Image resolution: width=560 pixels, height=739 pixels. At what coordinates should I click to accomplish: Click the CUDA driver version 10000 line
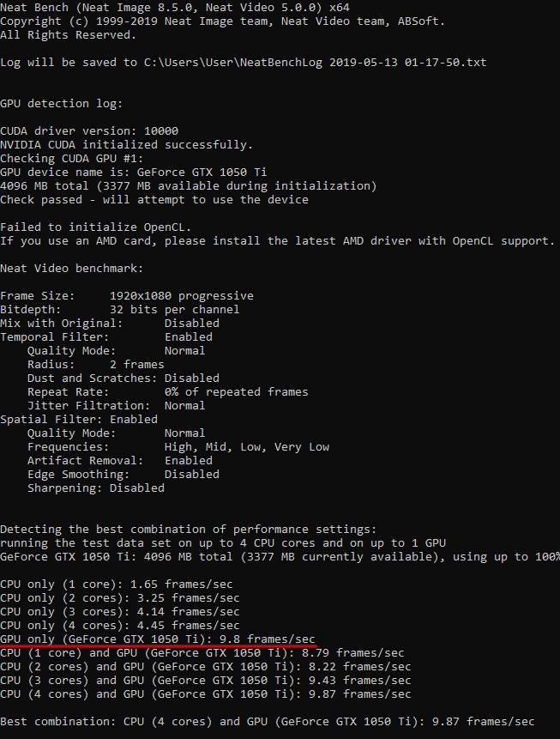coord(89,131)
